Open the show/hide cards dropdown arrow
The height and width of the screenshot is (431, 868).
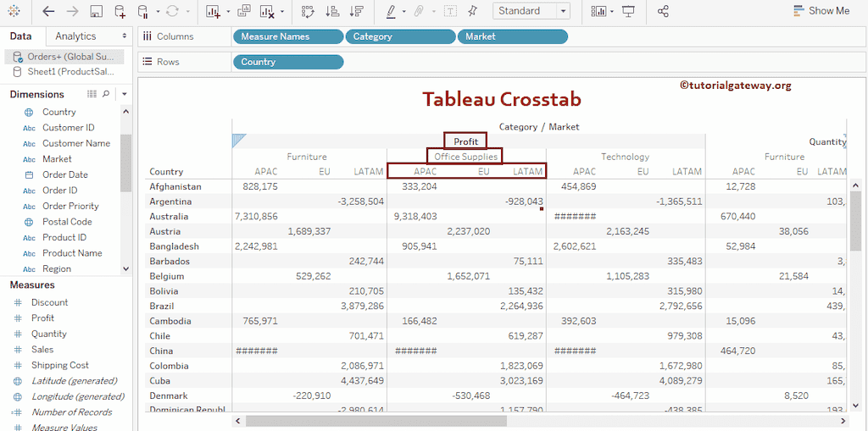pyautogui.click(x=612, y=12)
